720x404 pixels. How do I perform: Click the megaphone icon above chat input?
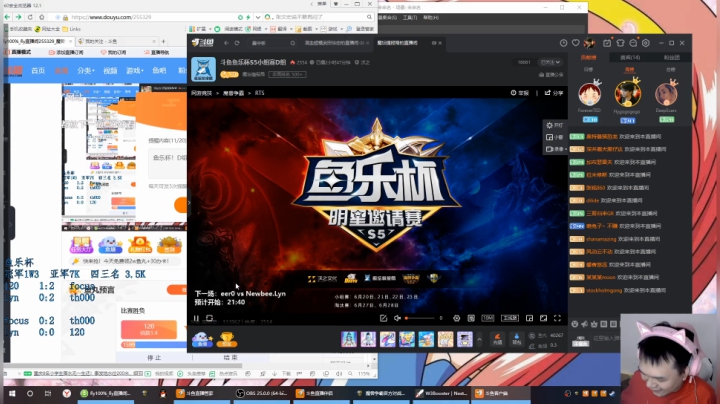(584, 324)
